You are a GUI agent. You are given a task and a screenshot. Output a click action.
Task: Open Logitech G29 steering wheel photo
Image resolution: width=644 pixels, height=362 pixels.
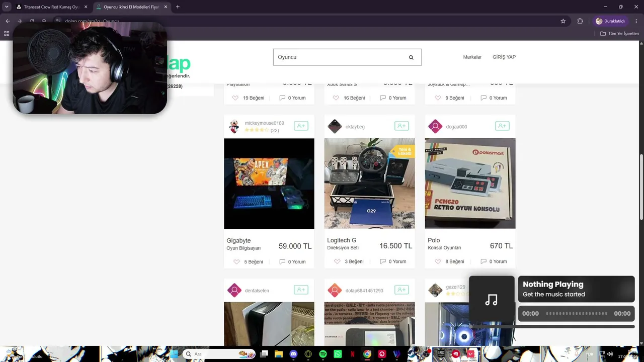(x=370, y=184)
